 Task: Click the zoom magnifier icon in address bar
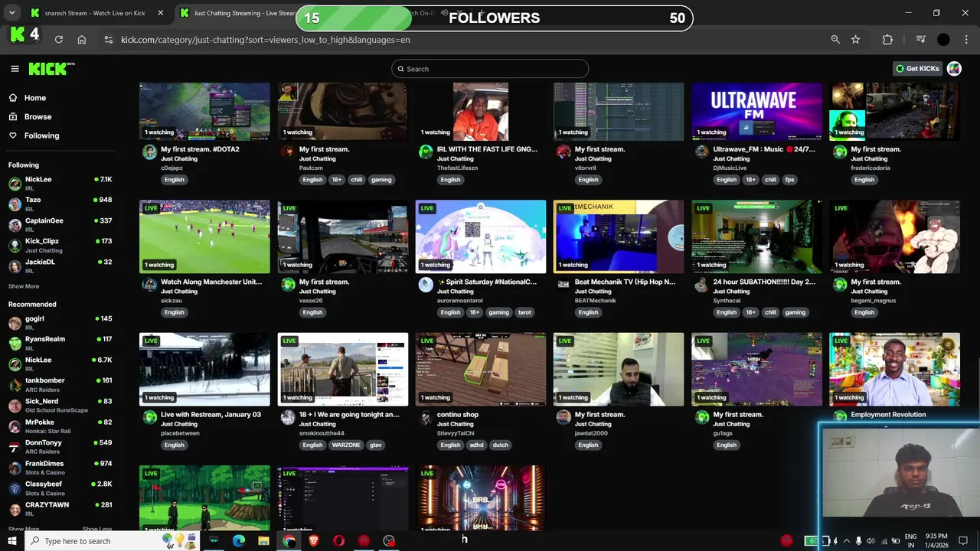pyautogui.click(x=835, y=40)
